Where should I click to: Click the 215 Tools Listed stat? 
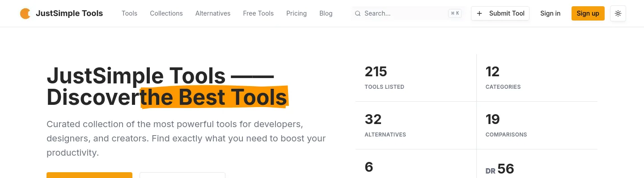416,78
